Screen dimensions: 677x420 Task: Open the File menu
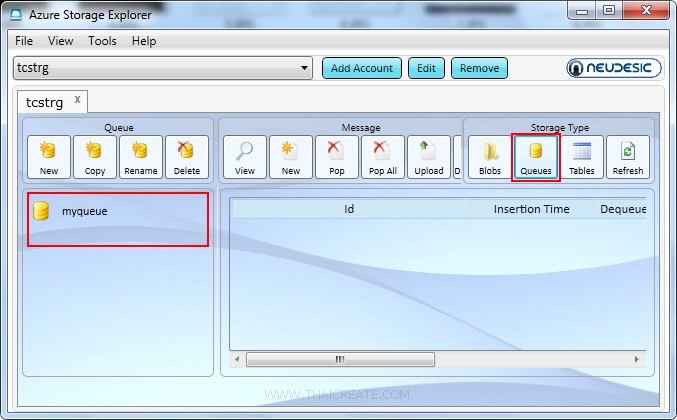click(x=24, y=41)
